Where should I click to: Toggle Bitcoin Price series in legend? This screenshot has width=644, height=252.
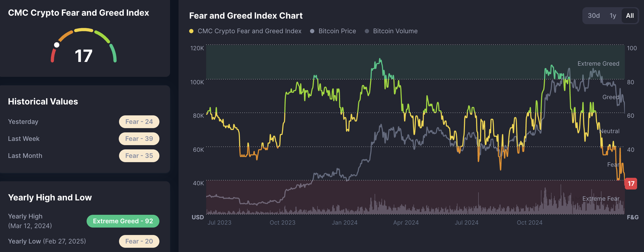point(337,31)
